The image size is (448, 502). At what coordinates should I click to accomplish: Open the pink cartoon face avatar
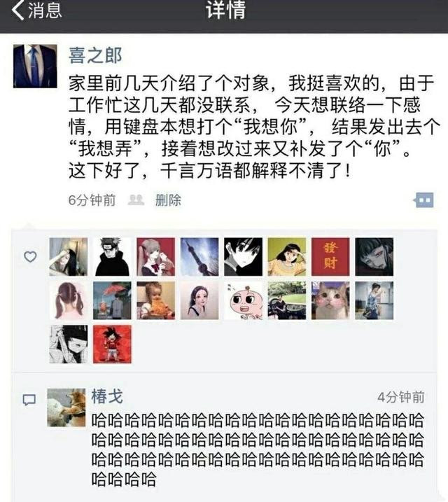tap(243, 300)
